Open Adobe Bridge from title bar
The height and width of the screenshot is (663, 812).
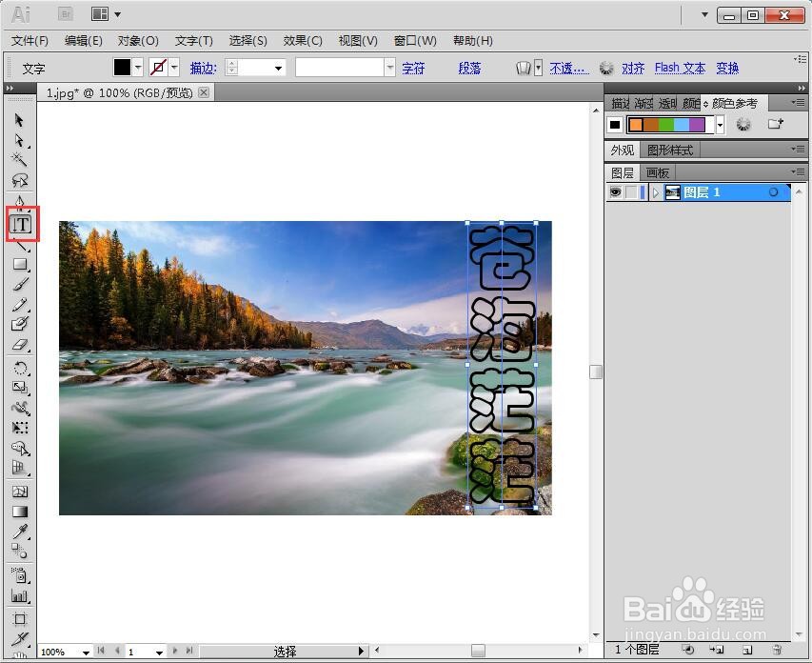pos(66,14)
